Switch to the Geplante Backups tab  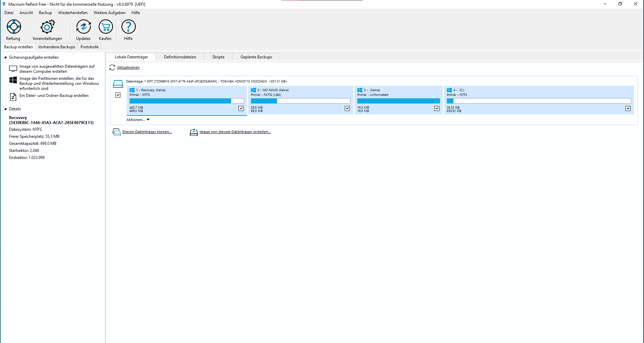256,57
